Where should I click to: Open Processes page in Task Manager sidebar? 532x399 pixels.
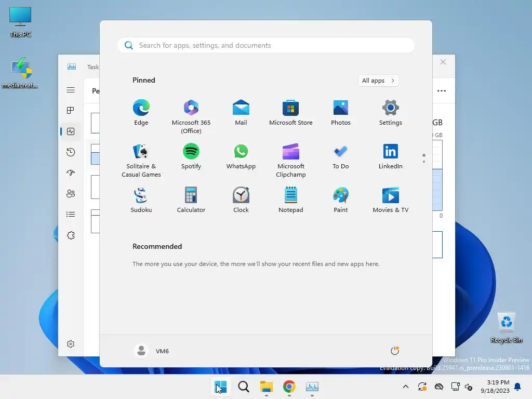coord(71,111)
